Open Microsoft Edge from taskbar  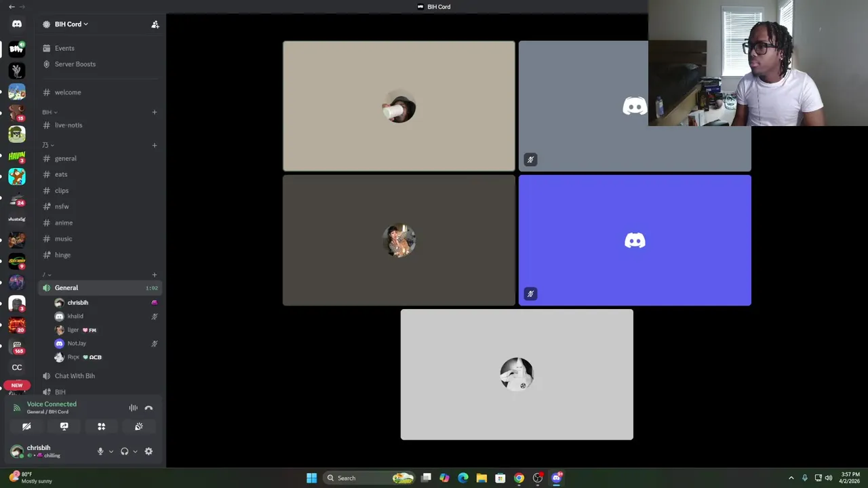[x=463, y=478]
